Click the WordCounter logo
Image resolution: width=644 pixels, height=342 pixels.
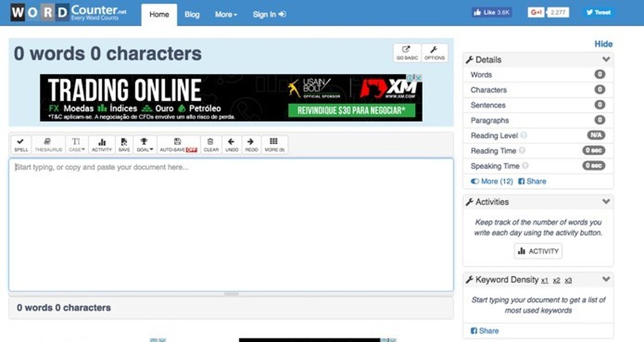coord(69,12)
